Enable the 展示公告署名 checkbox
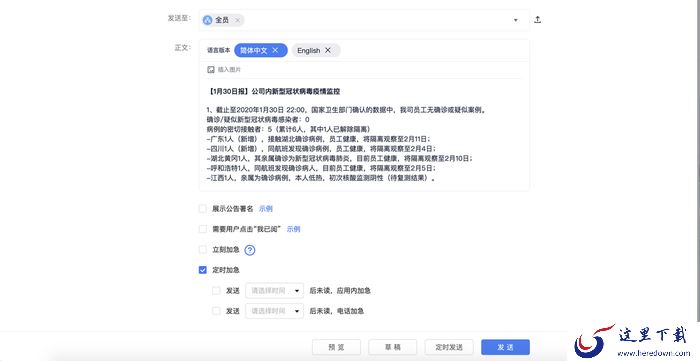Viewport: 700px width, 361px height. click(203, 208)
